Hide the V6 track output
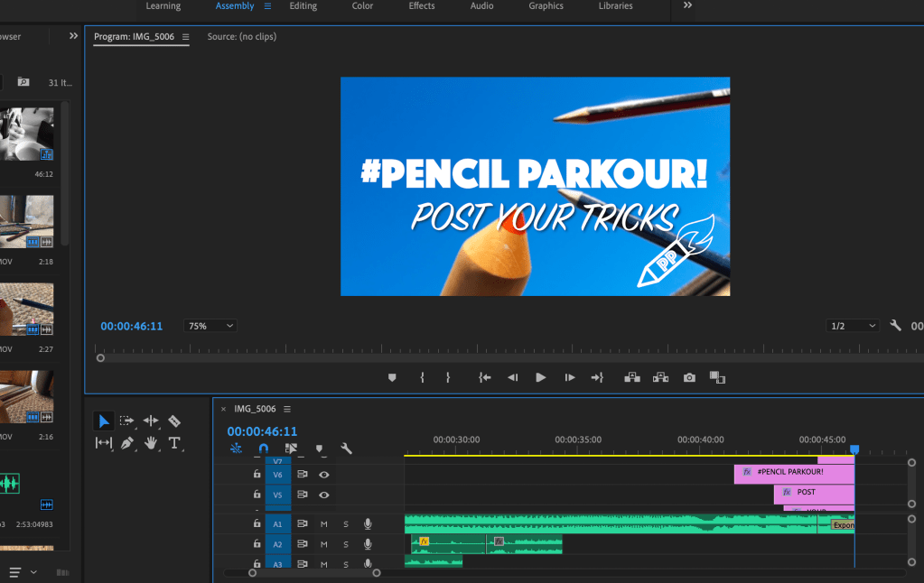Image resolution: width=924 pixels, height=583 pixels. point(323,474)
